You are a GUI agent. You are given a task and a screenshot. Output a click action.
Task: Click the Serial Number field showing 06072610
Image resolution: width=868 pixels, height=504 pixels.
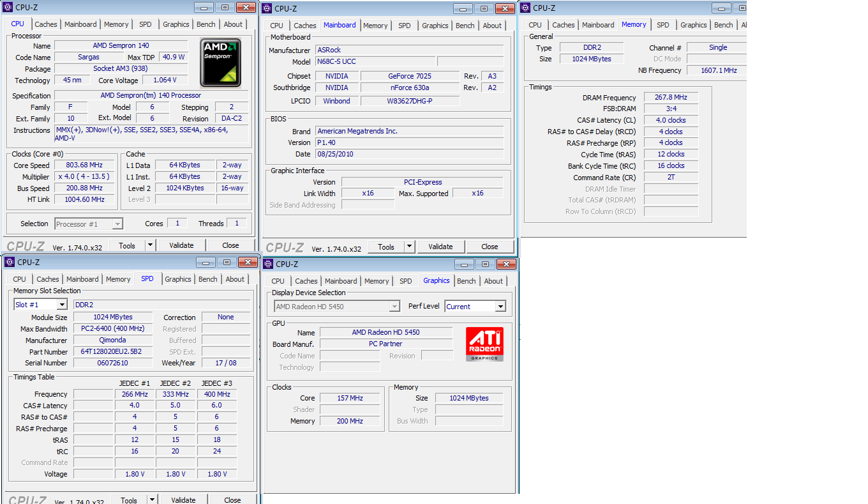pos(112,363)
